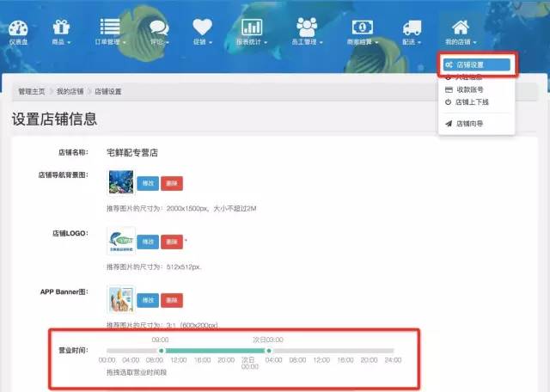Viewport: 550px width, 392px height.
Task: Click the 商品 gift box icon
Action: point(61,27)
